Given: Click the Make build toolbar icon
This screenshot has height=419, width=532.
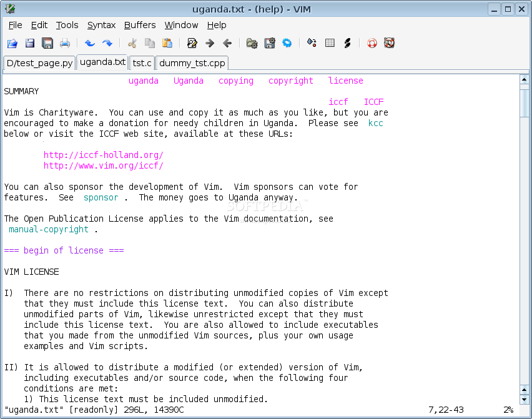Looking at the screenshot, I should [312, 43].
